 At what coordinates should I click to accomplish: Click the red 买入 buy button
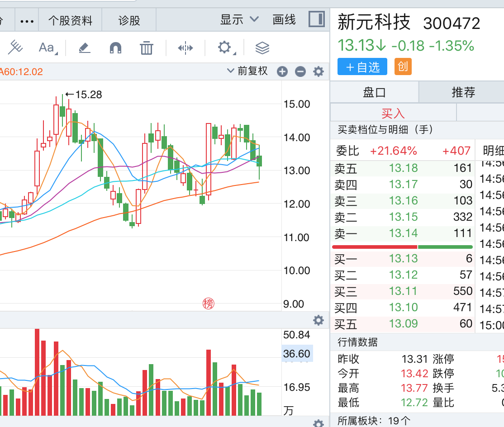click(x=393, y=113)
